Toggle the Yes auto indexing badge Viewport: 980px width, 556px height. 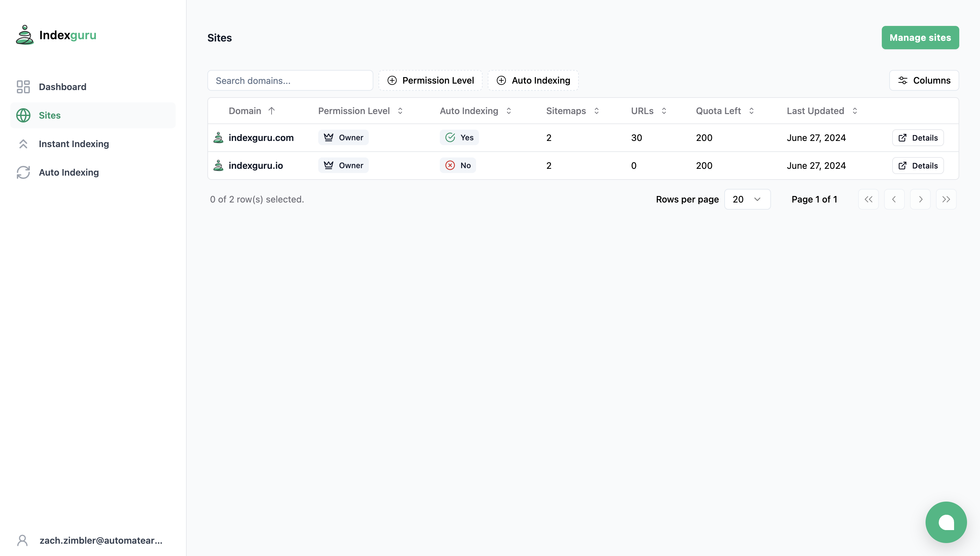459,137
